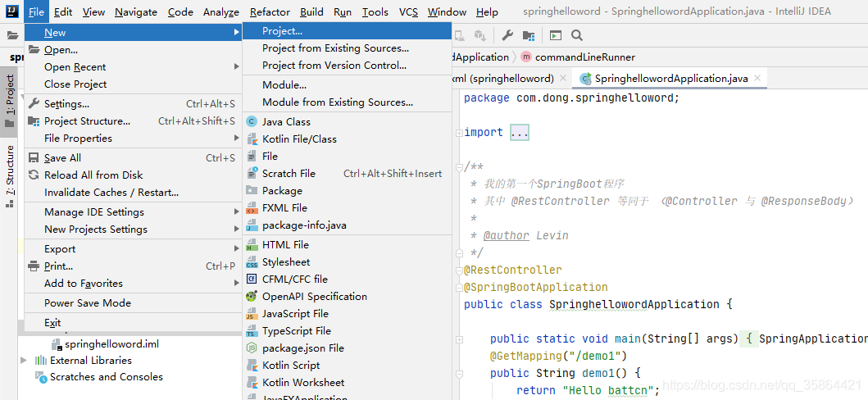Choose File from the New submenu

[347, 156]
